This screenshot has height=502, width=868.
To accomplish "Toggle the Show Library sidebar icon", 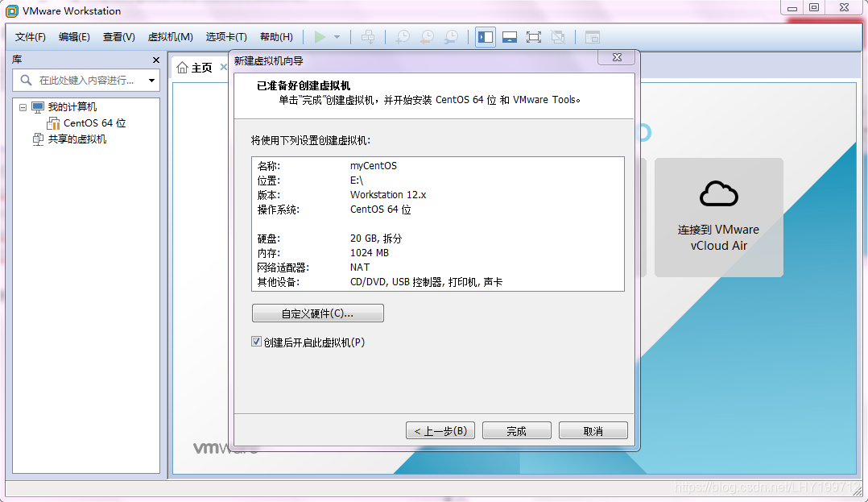I will coord(486,37).
